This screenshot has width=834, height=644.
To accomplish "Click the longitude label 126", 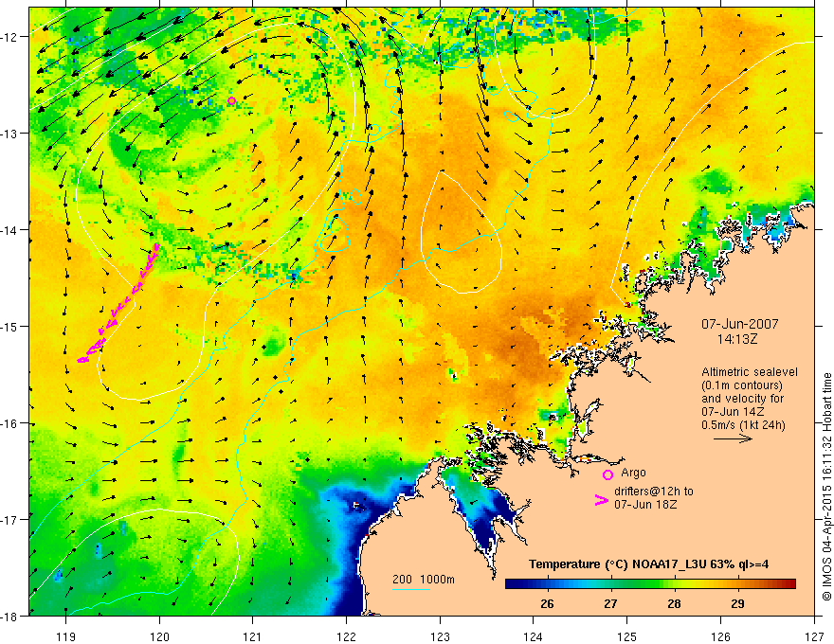I will point(720,636).
